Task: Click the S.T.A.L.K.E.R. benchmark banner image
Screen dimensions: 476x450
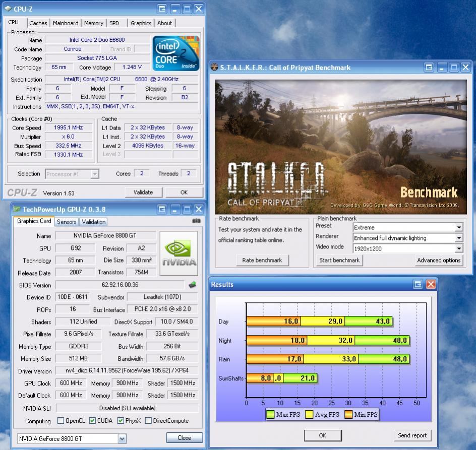Action: [x=341, y=147]
